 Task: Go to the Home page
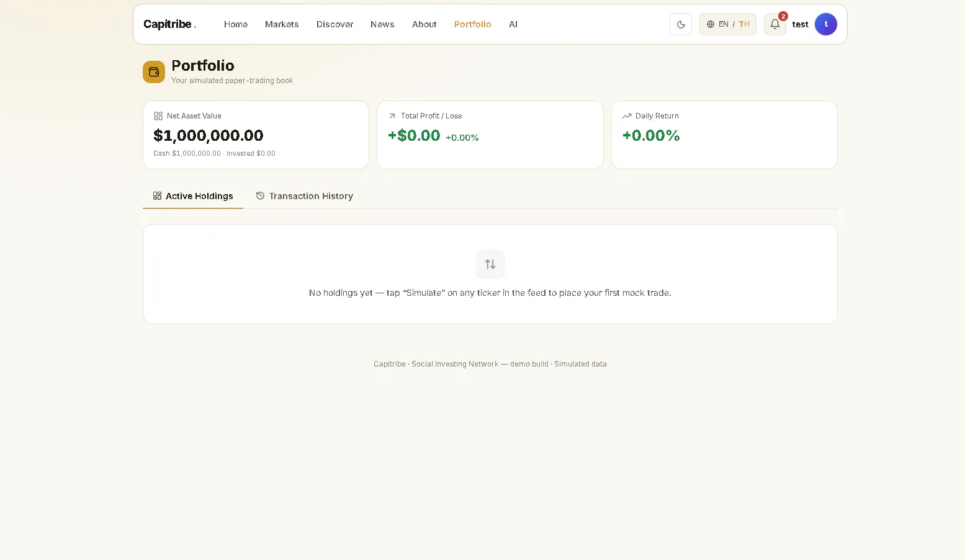[x=236, y=24]
